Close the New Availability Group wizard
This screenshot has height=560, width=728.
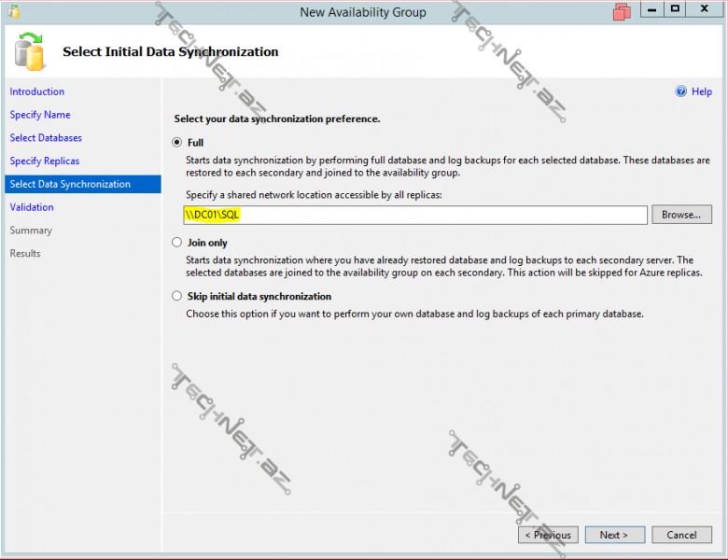point(705,11)
